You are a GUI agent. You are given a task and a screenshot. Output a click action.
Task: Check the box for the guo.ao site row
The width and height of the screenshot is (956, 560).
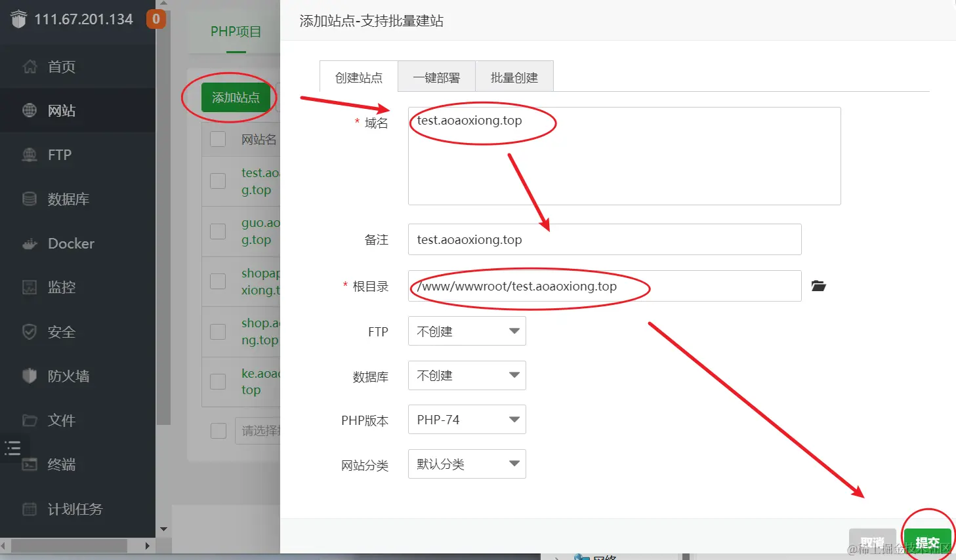click(x=218, y=231)
